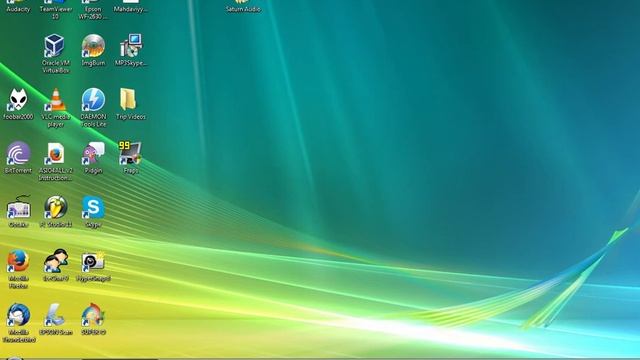Screen dimensions: 640x360
Task: Select the Epson WF-2630 shortcut label
Action: (x=93, y=13)
